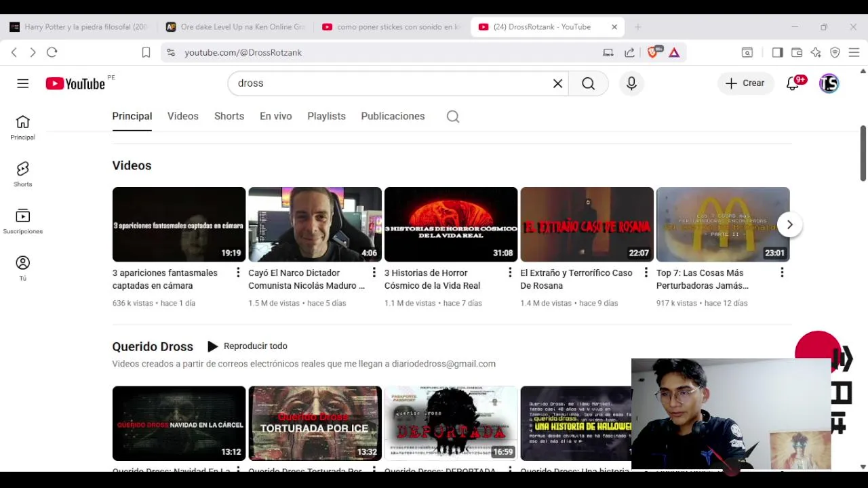This screenshot has height=488, width=868.
Task: Open 3 Historias de Horror Cósmico thumbnail
Action: pos(451,224)
